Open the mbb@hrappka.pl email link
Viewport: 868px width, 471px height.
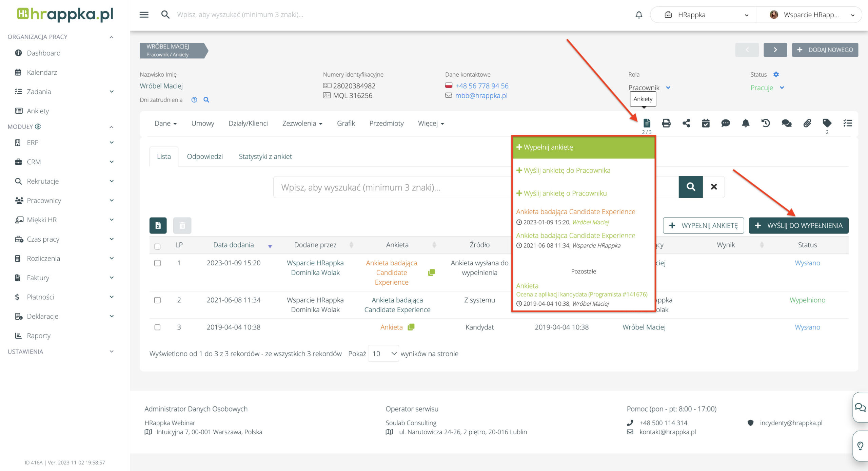coord(481,96)
